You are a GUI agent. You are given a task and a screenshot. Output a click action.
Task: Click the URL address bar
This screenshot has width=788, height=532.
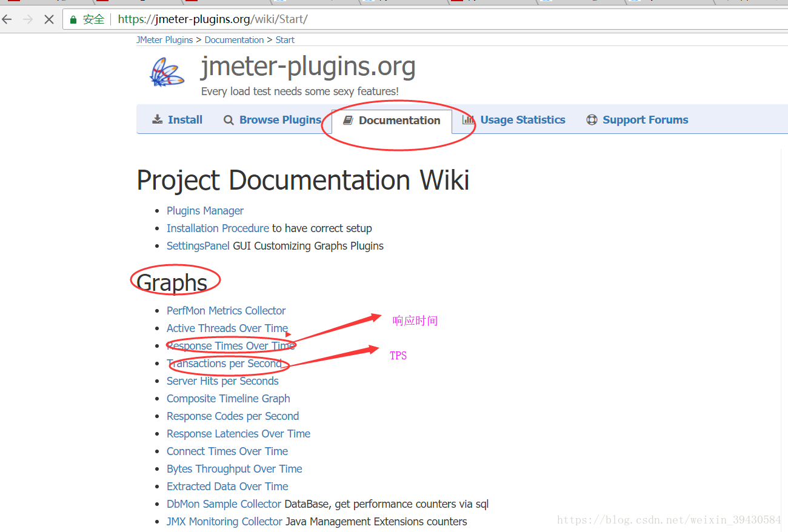tap(424, 19)
